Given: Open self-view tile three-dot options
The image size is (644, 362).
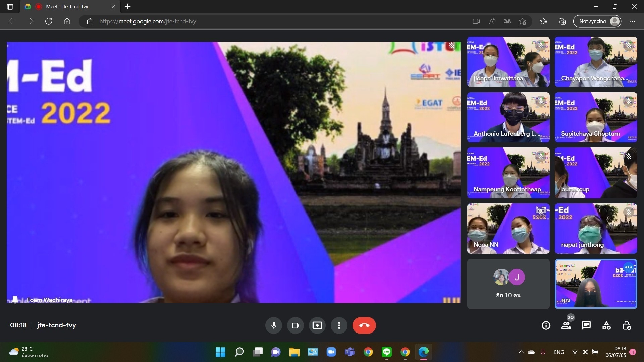Looking at the screenshot, I should click(629, 268).
